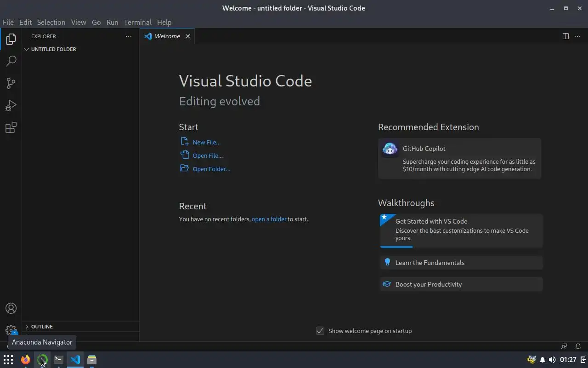
Task: Open the Terminal menu
Action: (x=138, y=22)
